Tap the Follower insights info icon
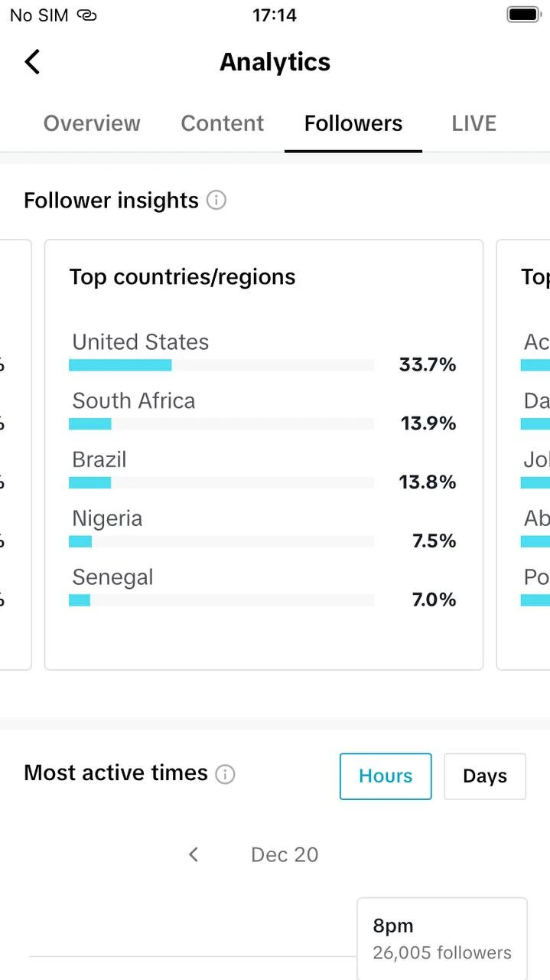 pos(216,201)
